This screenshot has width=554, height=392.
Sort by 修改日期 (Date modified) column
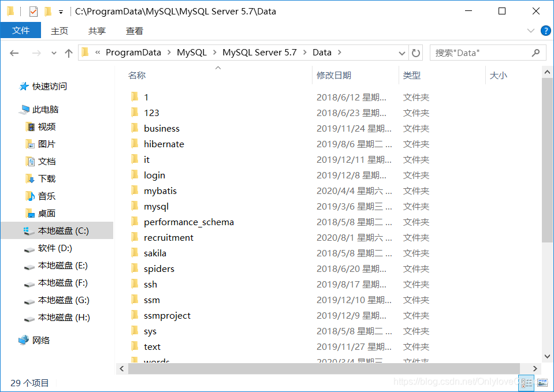(333, 75)
